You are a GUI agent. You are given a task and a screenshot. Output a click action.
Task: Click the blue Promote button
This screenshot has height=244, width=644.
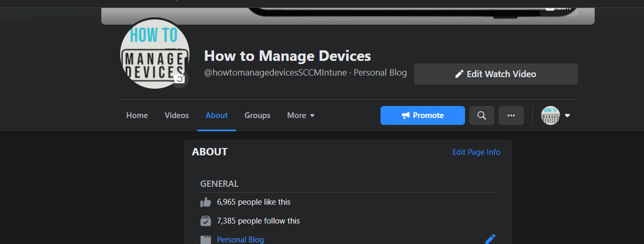point(423,115)
